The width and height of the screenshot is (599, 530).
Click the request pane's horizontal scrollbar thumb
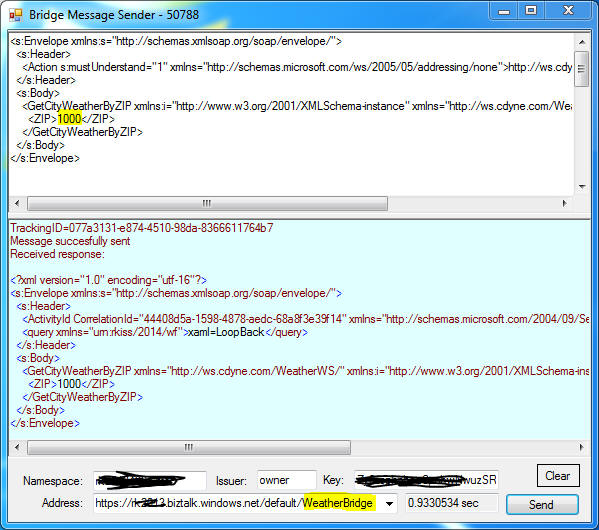(x=207, y=203)
